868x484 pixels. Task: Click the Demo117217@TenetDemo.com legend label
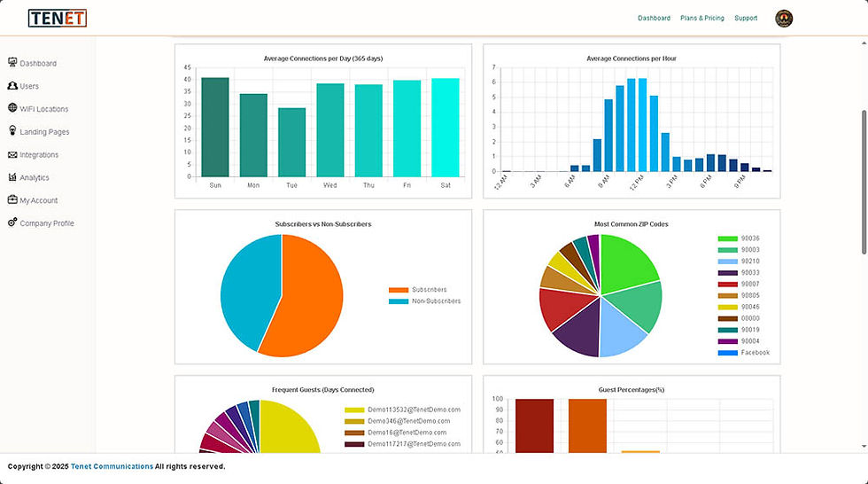pos(415,444)
